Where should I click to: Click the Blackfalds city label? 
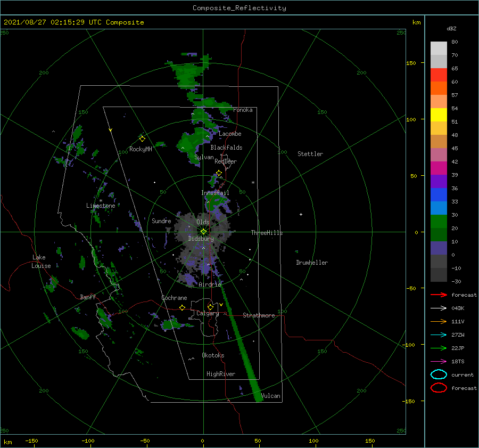point(226,148)
